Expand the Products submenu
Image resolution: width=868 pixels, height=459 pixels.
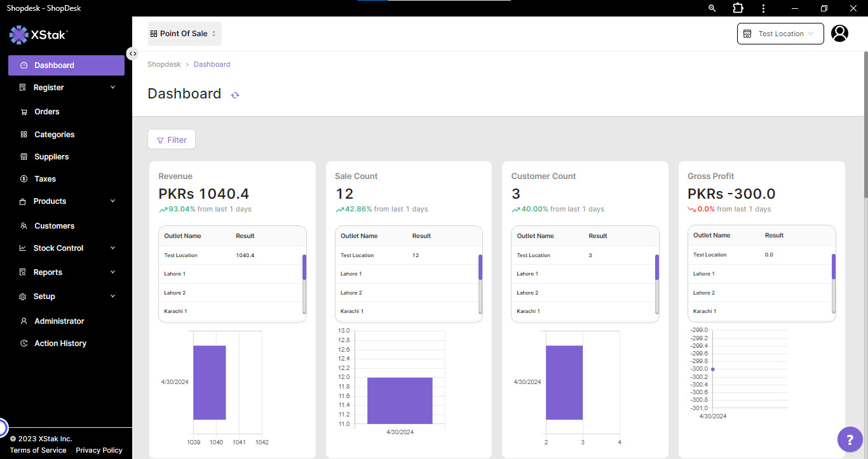66,201
